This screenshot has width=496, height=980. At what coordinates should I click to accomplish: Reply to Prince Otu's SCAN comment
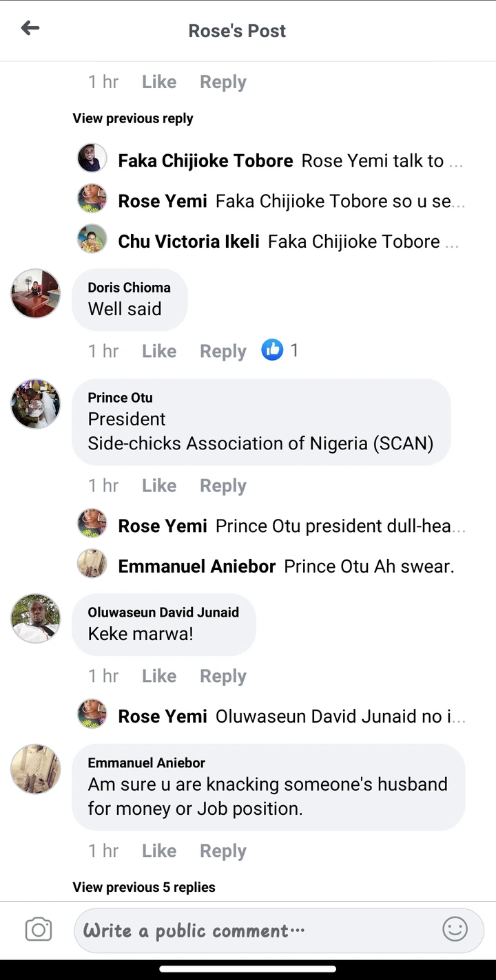pos(223,486)
